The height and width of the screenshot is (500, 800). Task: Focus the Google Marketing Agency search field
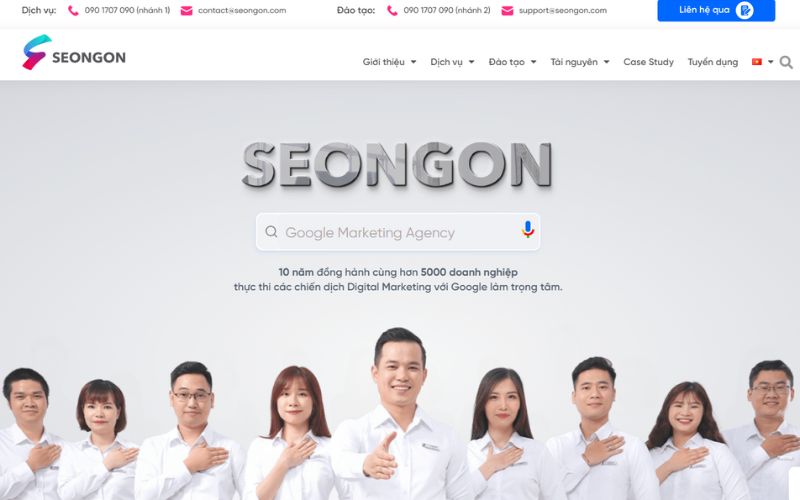click(x=398, y=232)
